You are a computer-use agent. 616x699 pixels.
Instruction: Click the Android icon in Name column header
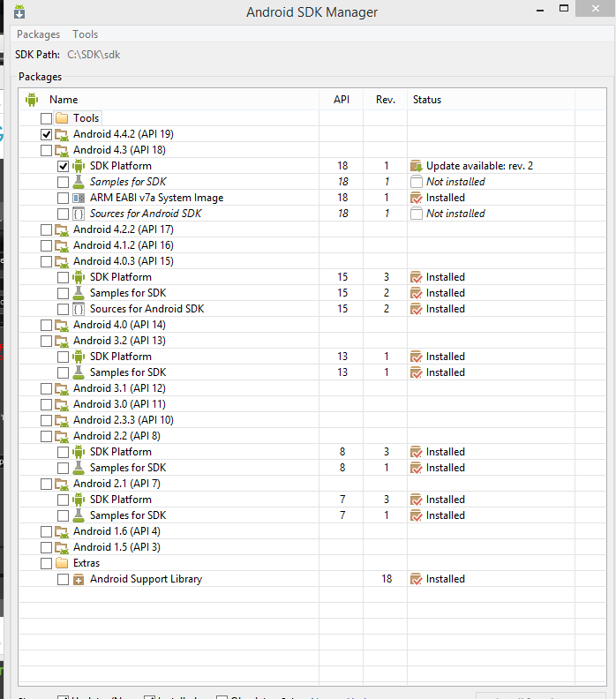pos(32,100)
